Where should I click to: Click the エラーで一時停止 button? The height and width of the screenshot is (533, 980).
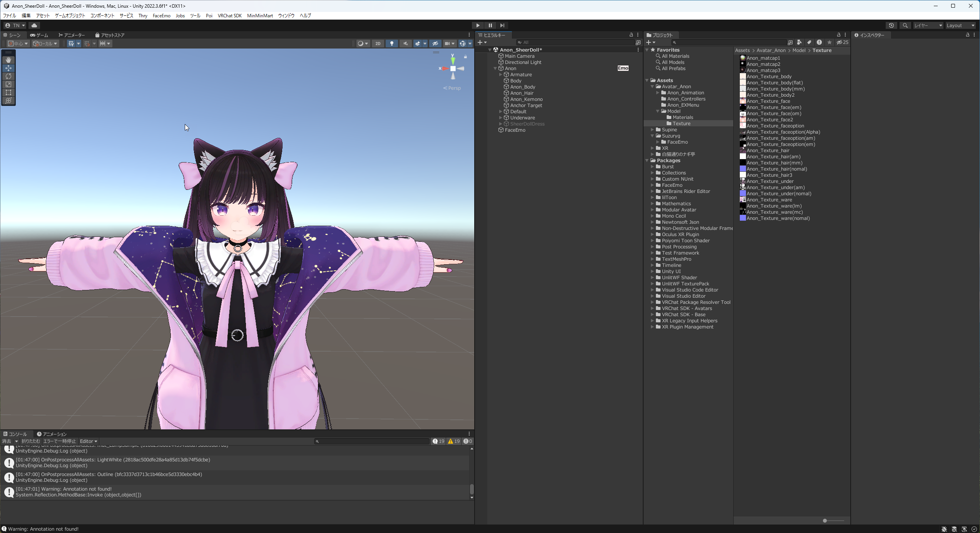(60, 441)
